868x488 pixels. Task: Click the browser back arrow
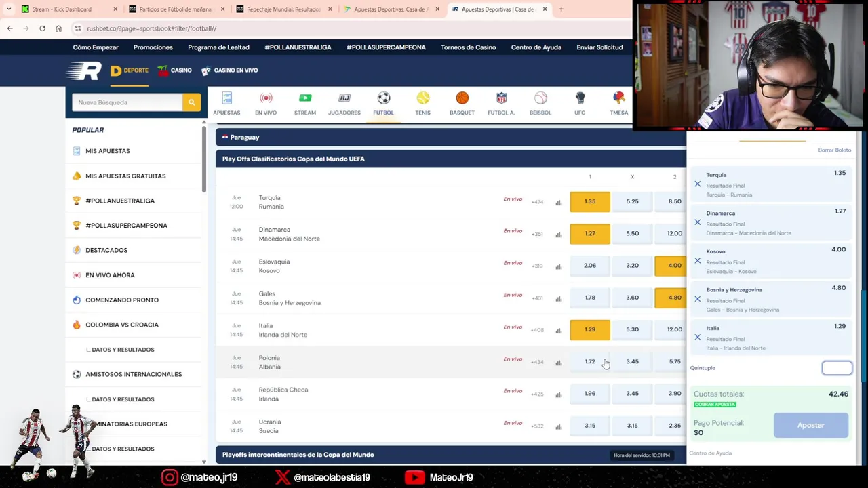point(9,28)
